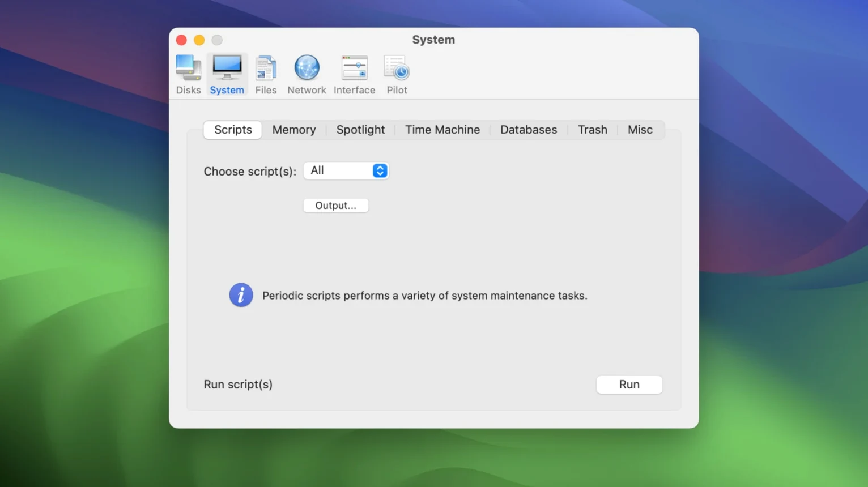The width and height of the screenshot is (868, 487).
Task: Switch to the Network globe section
Action: click(x=307, y=75)
